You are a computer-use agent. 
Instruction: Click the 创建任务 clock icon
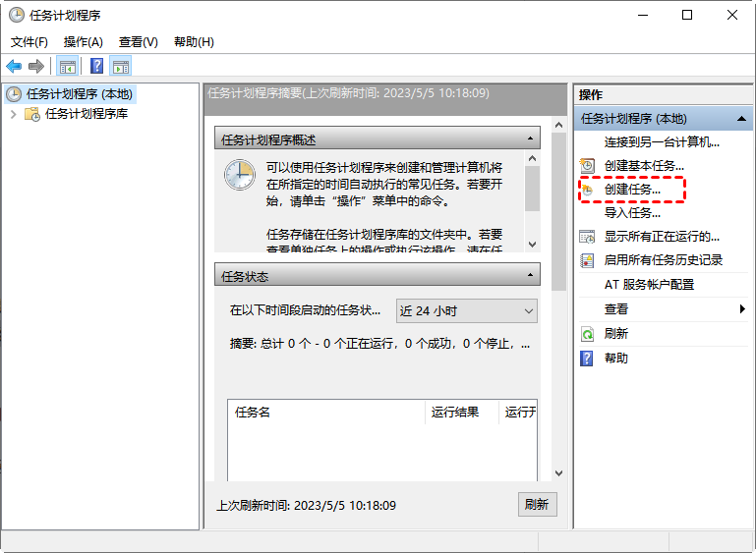(x=587, y=190)
